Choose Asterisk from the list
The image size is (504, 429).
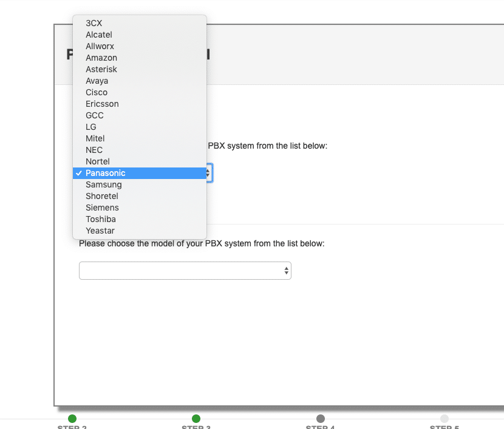[140, 69]
